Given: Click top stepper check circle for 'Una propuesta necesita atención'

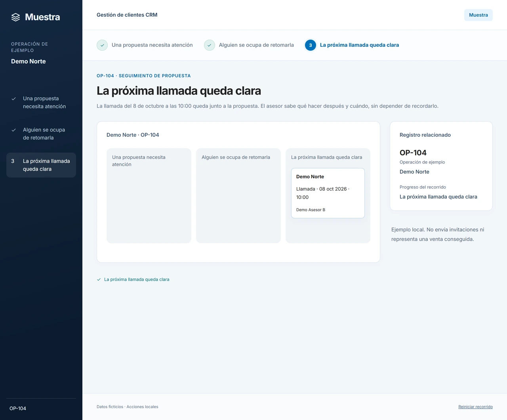Looking at the screenshot, I should (102, 45).
